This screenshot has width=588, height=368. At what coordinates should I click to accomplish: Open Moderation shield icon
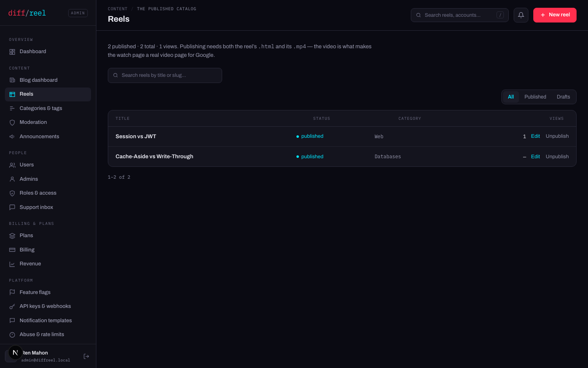tap(12, 123)
